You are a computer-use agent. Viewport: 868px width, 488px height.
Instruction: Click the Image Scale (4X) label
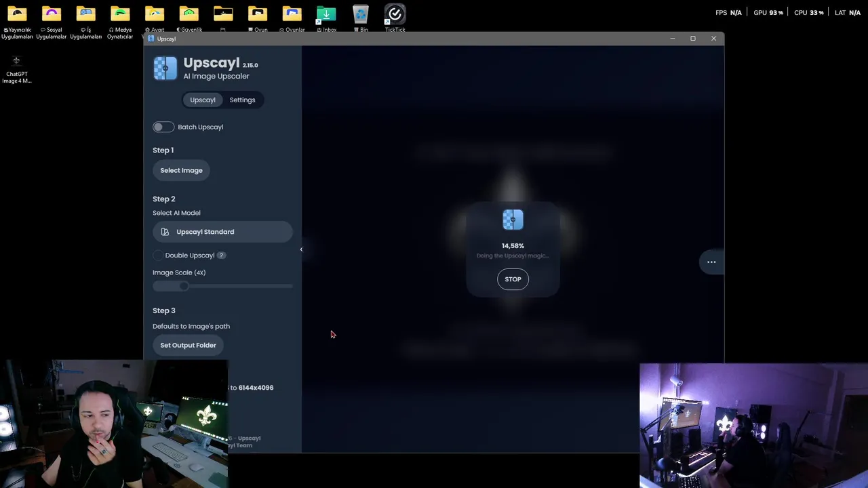click(x=179, y=272)
